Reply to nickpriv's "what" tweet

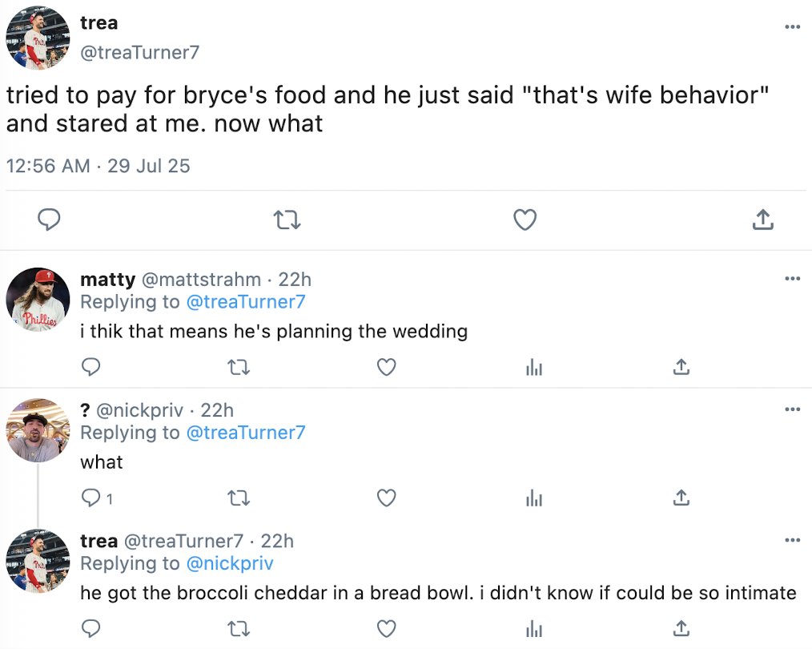click(x=91, y=498)
